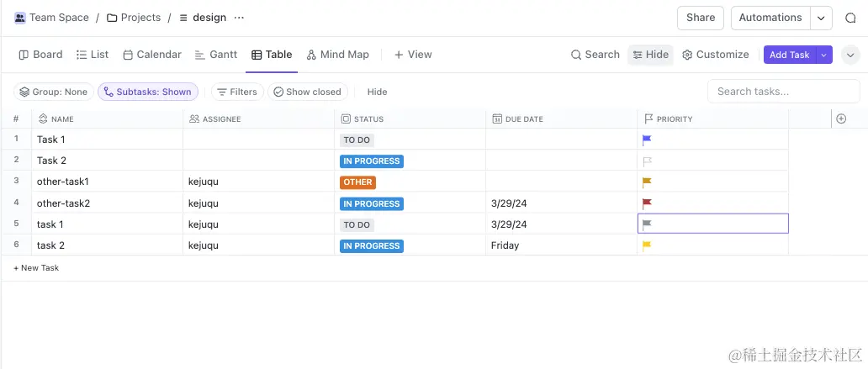868x369 pixels.
Task: Click the Hide sliders button in toolbar
Action: (650, 55)
